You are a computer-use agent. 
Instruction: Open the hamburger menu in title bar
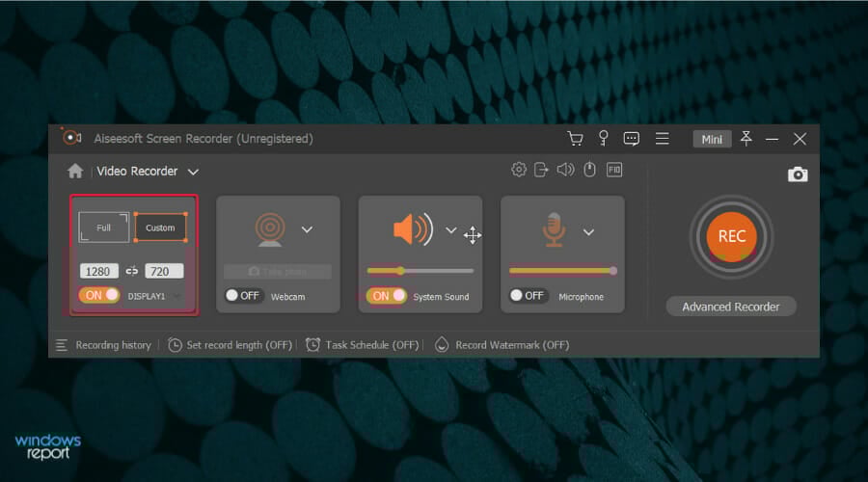pyautogui.click(x=662, y=139)
